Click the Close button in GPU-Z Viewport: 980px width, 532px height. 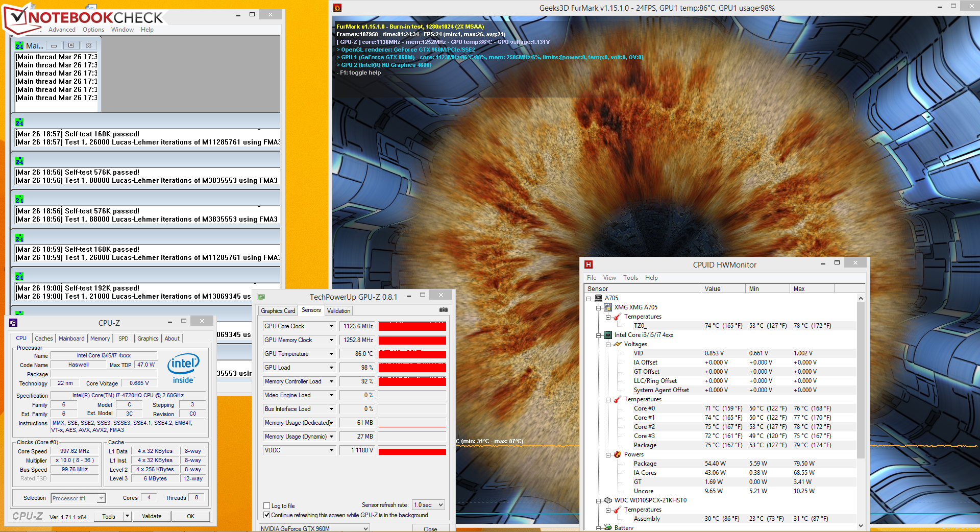pos(430,528)
